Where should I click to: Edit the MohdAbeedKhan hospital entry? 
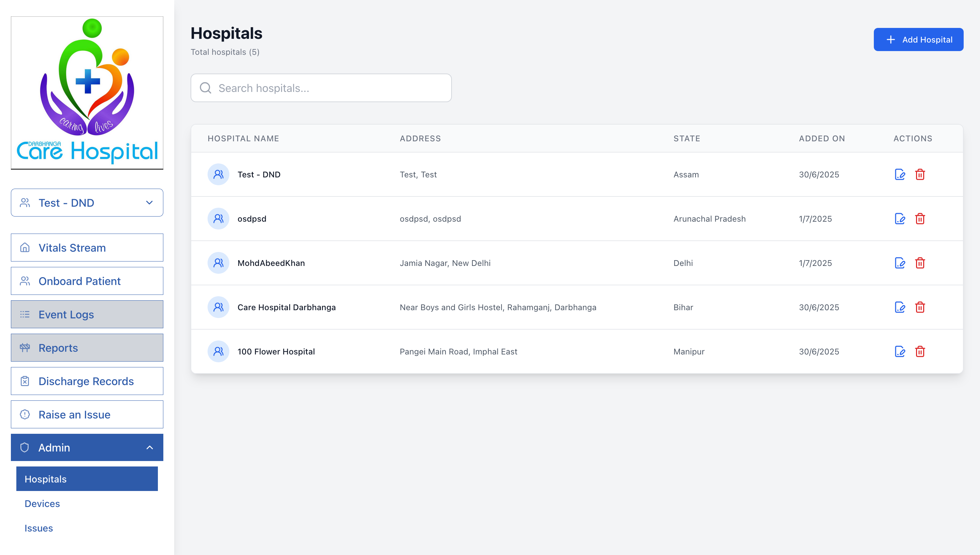pos(900,263)
